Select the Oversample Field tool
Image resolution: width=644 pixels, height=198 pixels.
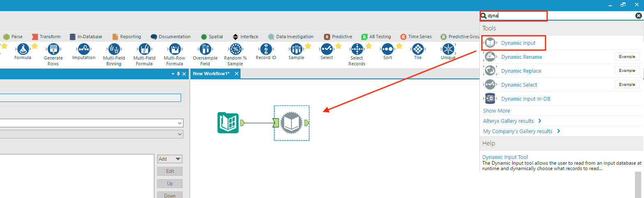[x=205, y=49]
